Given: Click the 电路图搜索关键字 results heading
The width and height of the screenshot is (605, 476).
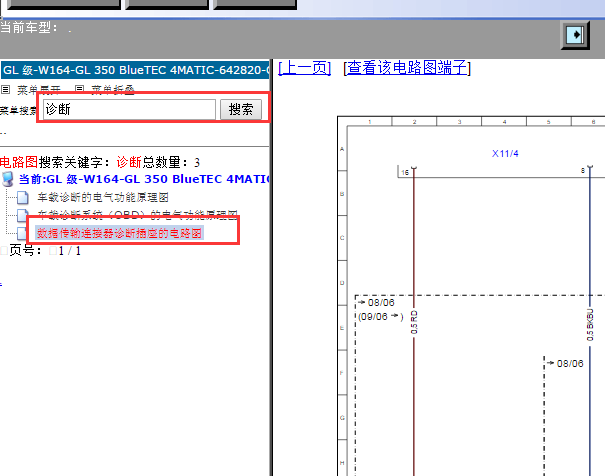Looking at the screenshot, I should click(x=100, y=162).
